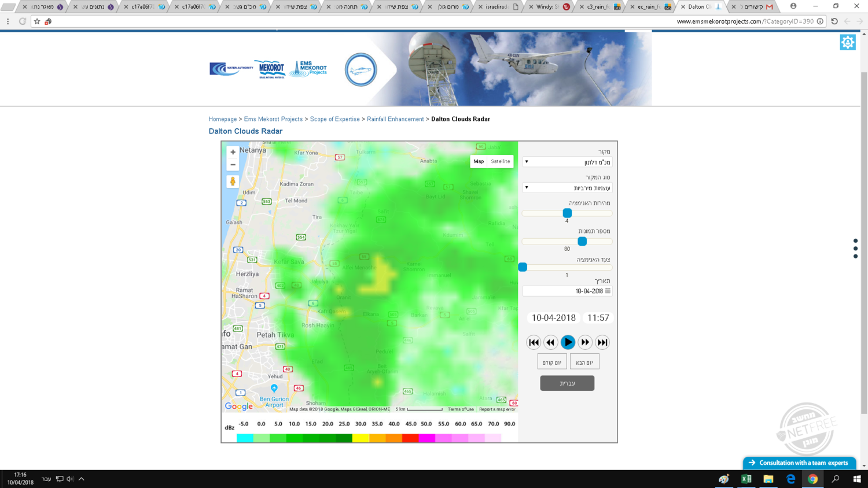Switch map view to Map

pos(479,161)
